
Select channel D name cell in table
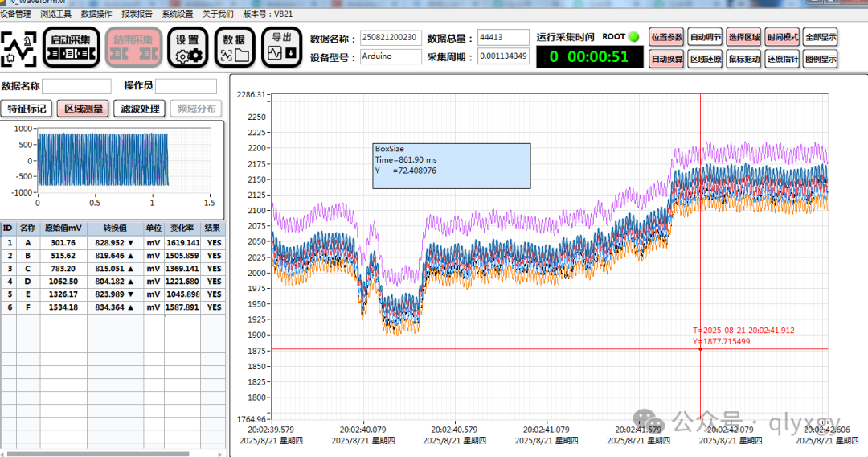pyautogui.click(x=27, y=282)
